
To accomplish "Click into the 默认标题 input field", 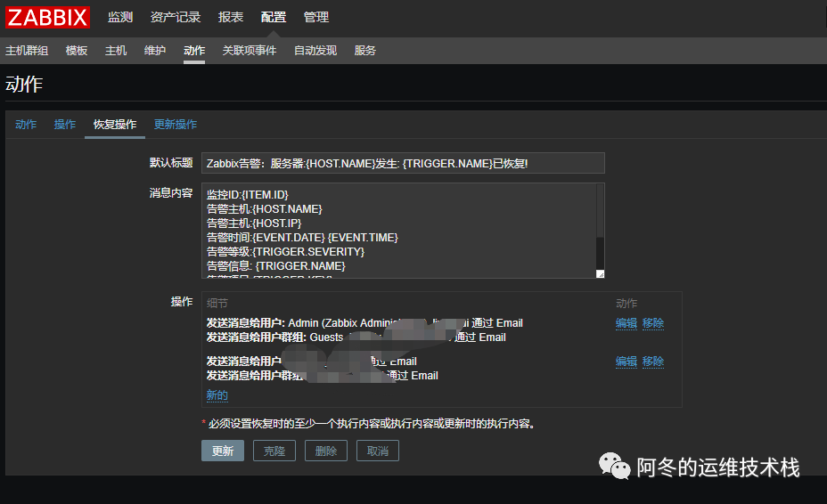I will pos(403,164).
